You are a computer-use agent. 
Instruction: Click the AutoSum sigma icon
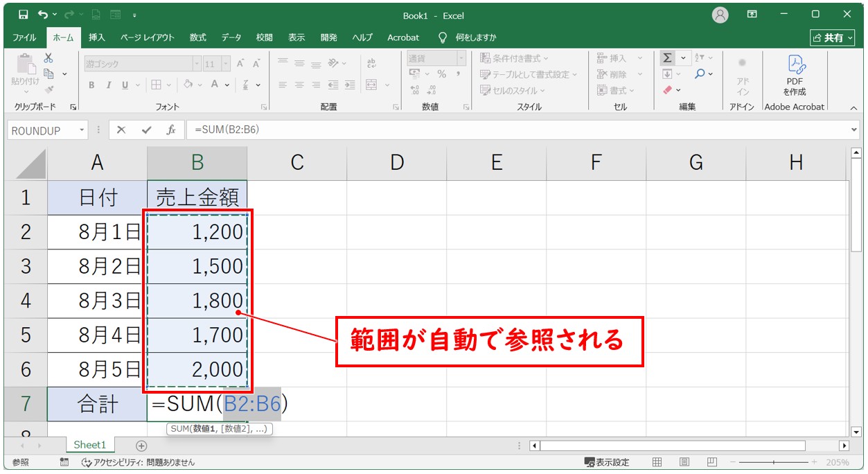pos(667,58)
